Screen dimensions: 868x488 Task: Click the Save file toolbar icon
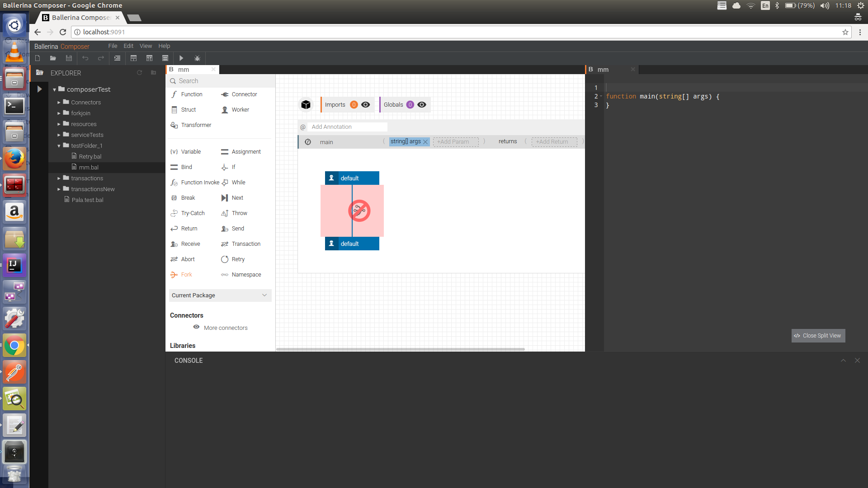tap(69, 58)
